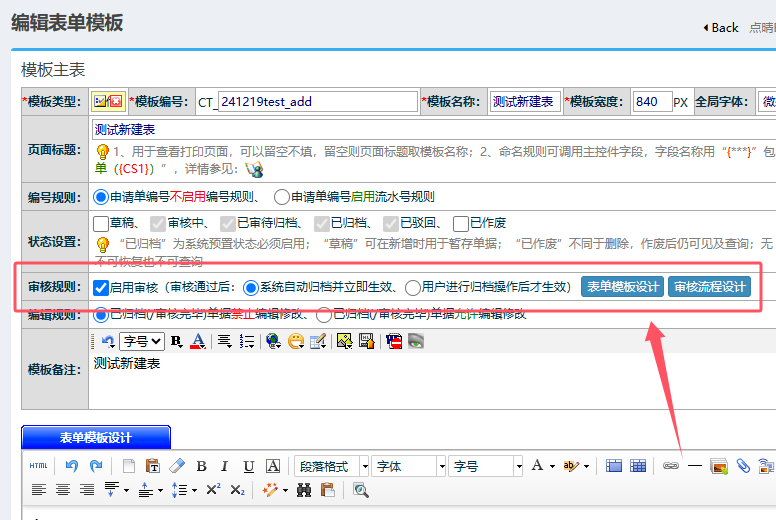Switch to HTML source view
The width and height of the screenshot is (776, 520).
(38, 466)
